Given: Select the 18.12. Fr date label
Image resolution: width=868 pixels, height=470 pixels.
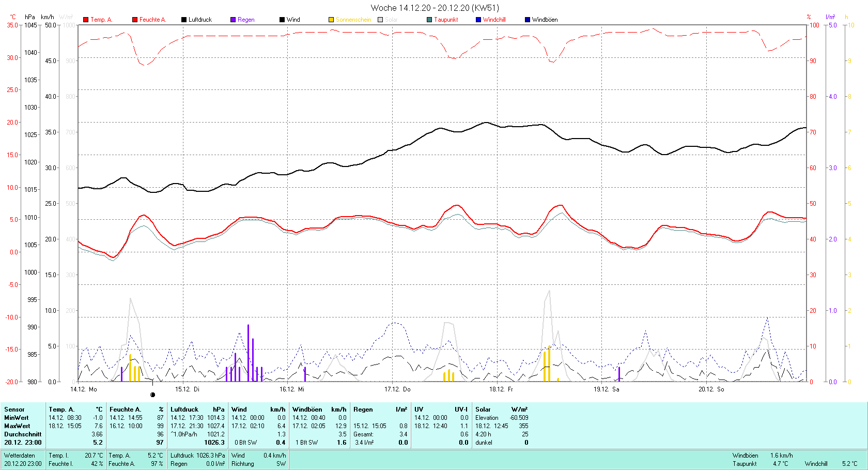Looking at the screenshot, I should 501,389.
